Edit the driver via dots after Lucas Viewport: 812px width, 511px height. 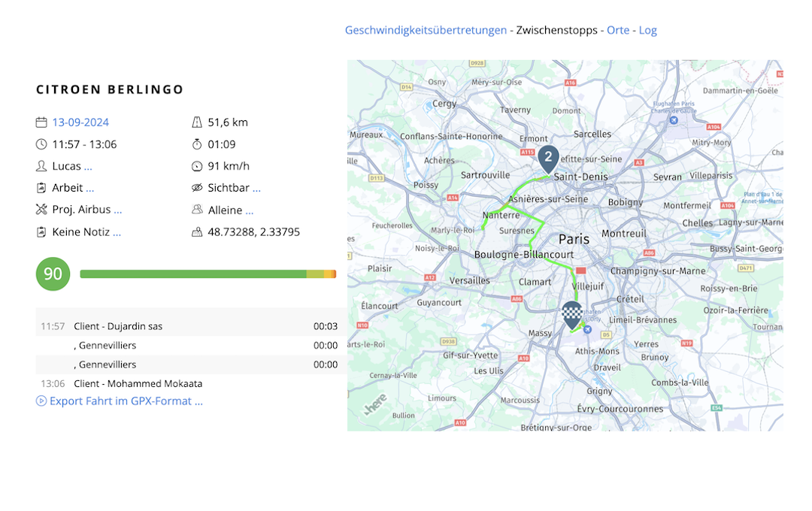tap(88, 168)
